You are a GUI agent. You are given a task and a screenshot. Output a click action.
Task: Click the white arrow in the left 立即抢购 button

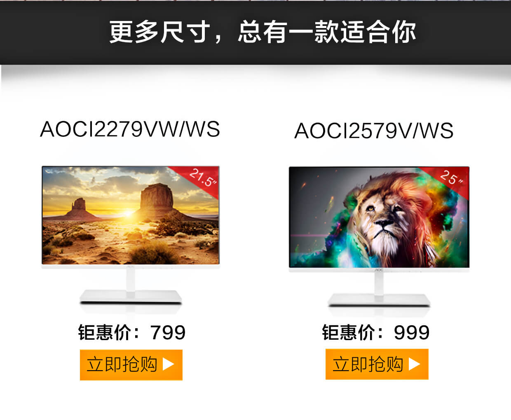169,364
